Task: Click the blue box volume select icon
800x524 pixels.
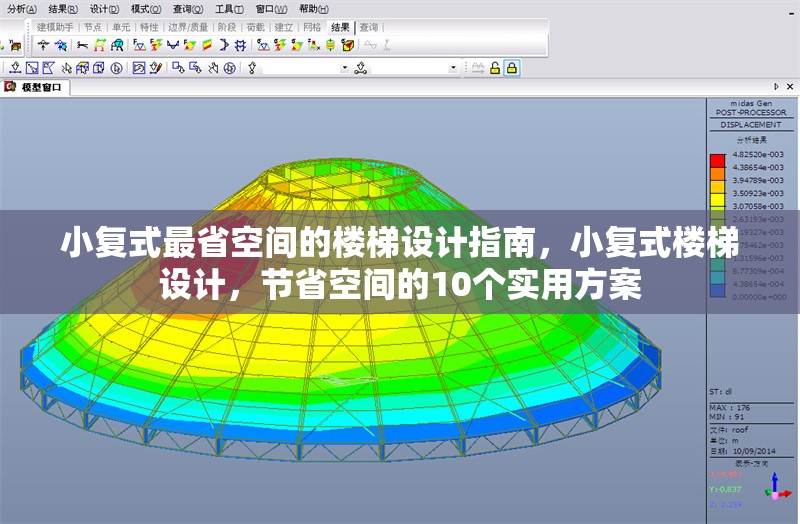Action: tap(99, 68)
